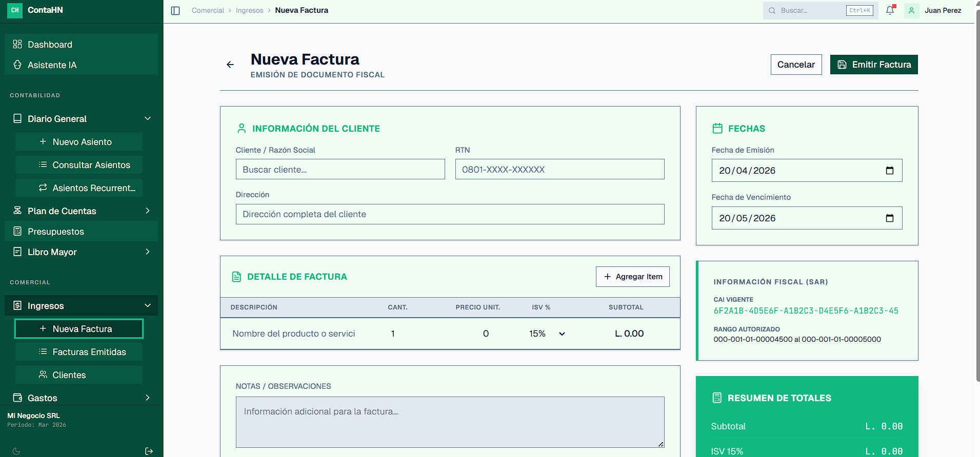Click the back arrow beside Nueva Factura

coord(230,65)
